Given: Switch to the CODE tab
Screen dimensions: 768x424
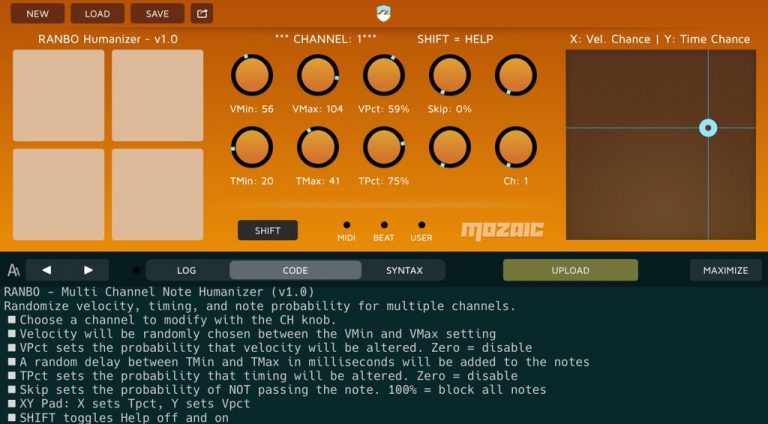Looking at the screenshot, I should click(x=295, y=270).
